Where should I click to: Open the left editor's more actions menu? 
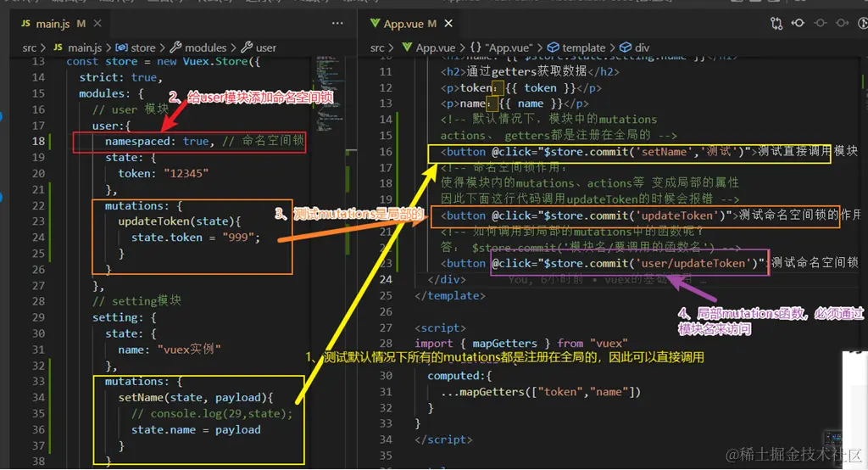coord(337,23)
